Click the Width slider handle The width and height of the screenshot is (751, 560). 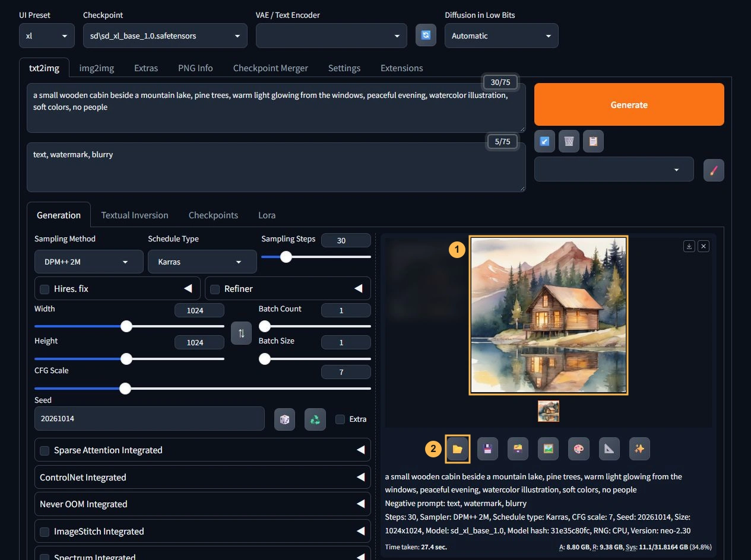pyautogui.click(x=126, y=326)
